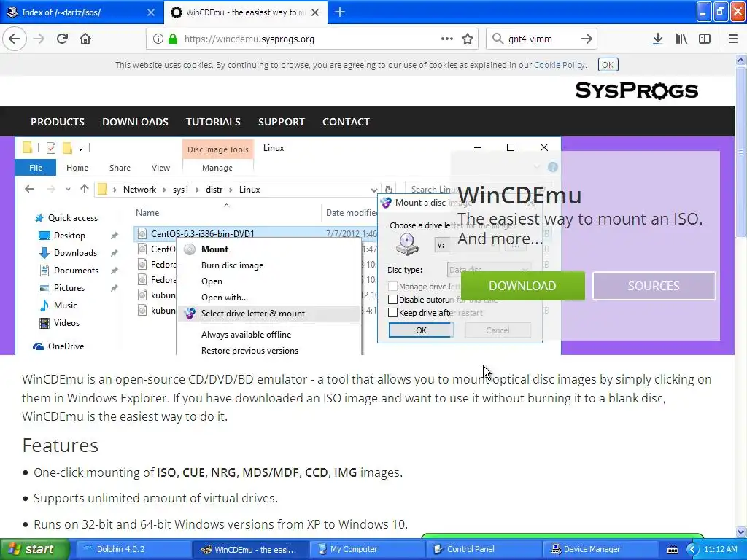Open the TUTORIALS menu item
The image size is (747, 560).
pyautogui.click(x=213, y=122)
